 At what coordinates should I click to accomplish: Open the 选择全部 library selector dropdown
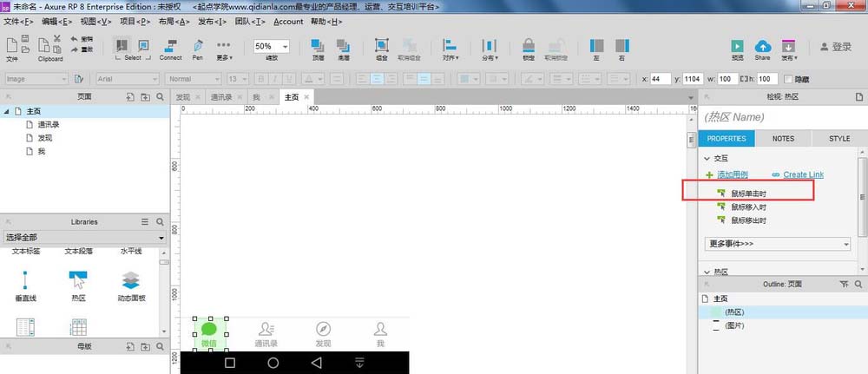pyautogui.click(x=84, y=238)
